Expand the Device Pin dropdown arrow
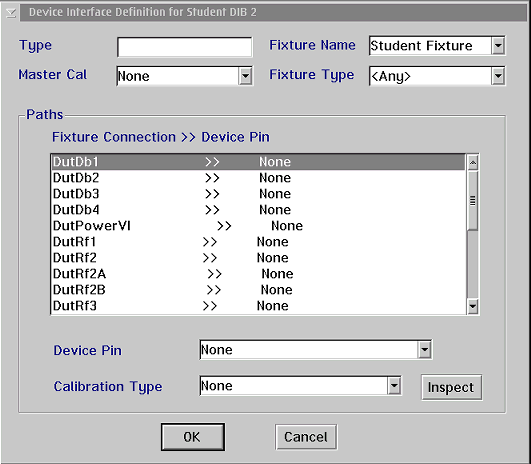531x464 pixels. click(x=425, y=350)
